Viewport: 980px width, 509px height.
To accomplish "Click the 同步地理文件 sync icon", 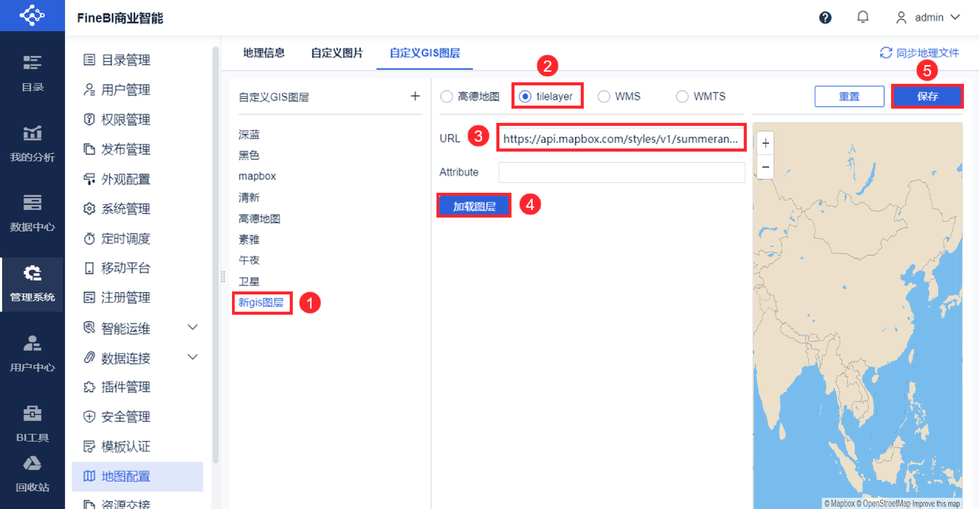I will (x=886, y=53).
